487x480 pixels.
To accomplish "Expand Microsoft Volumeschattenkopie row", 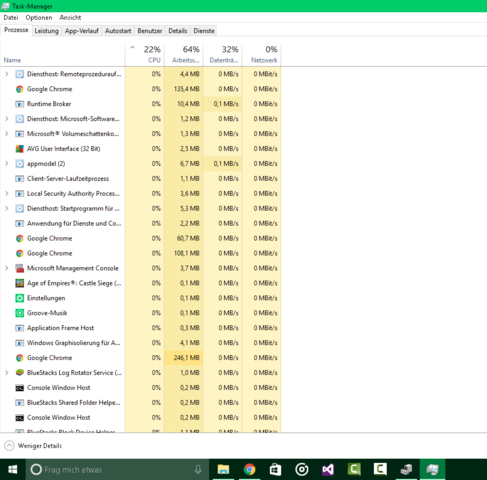I will coord(6,134).
